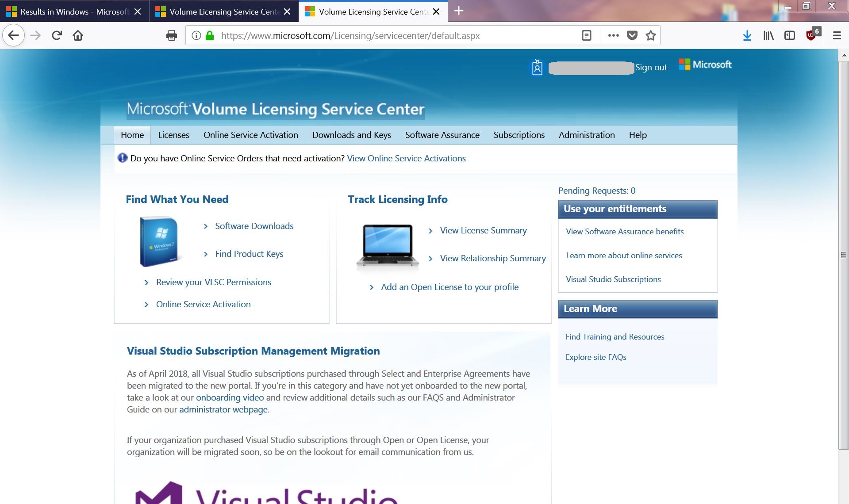
Task: Close the active Volume Licensing Service Center tab
Action: click(x=436, y=11)
